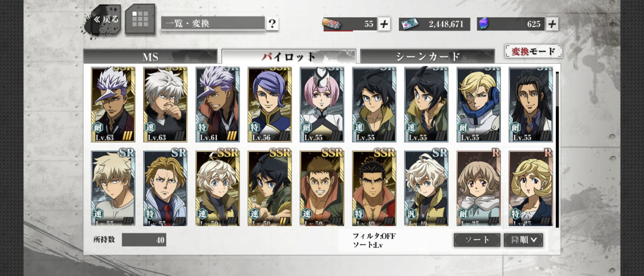The width and height of the screenshot is (644, 276).
Task: Tap the teal ticket currency icon
Action: pos(409,24)
